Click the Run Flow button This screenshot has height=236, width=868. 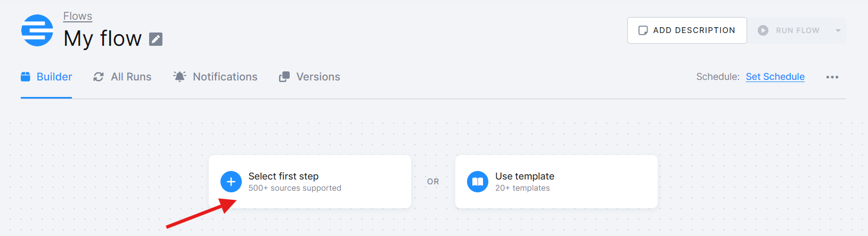click(x=789, y=30)
